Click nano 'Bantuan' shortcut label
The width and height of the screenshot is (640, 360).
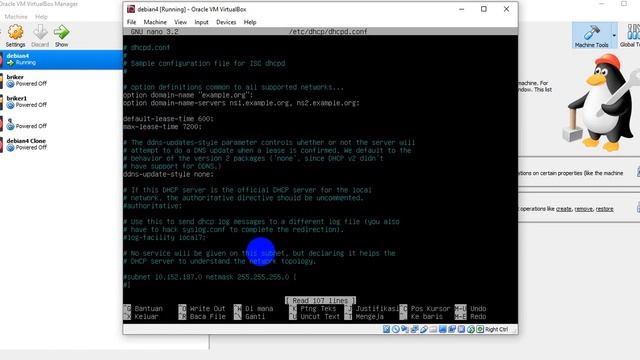149,309
